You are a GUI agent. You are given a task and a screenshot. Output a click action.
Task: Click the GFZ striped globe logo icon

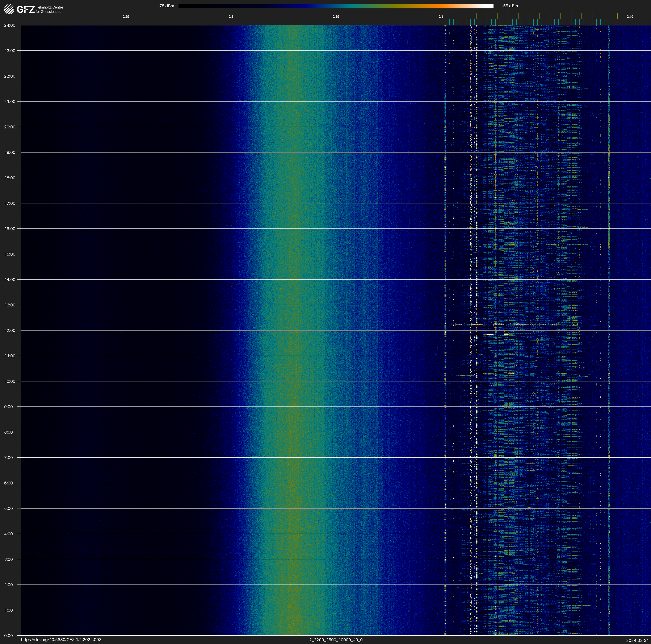tap(9, 9)
